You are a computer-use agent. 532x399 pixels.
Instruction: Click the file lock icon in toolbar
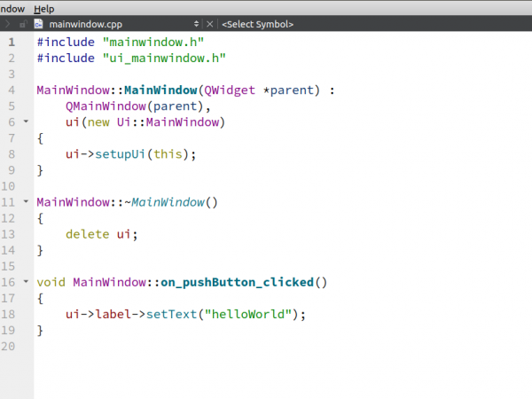point(22,24)
